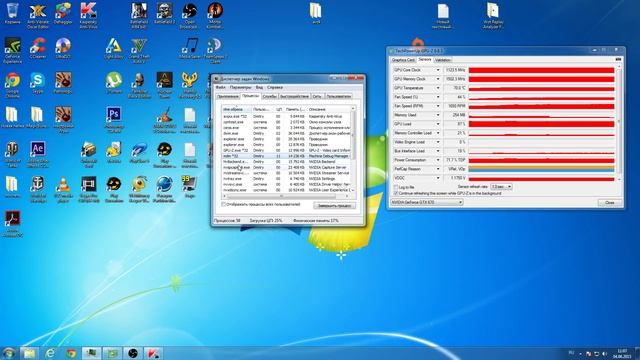Select the GPU-Z.exe process row

click(286, 150)
